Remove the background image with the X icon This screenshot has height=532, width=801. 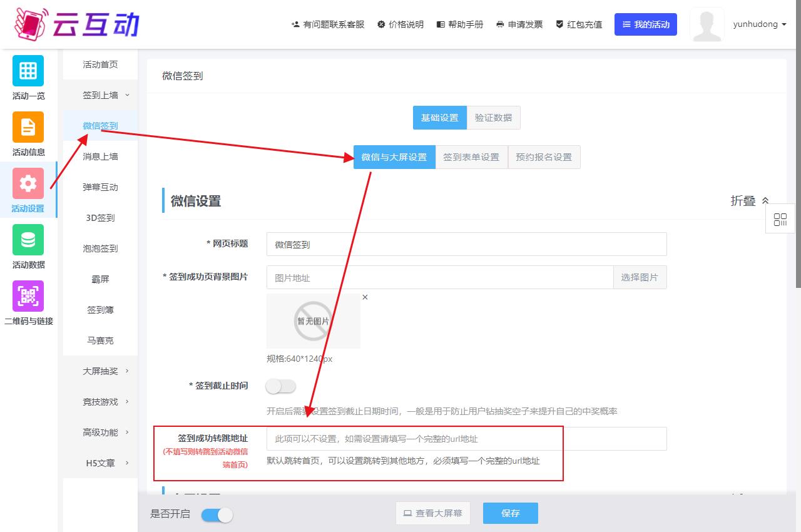tap(365, 297)
